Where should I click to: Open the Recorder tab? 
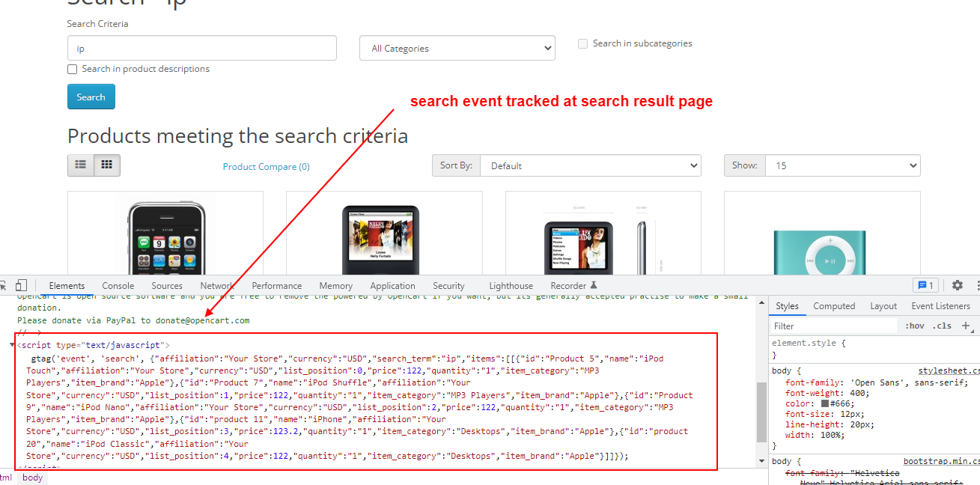coord(573,286)
